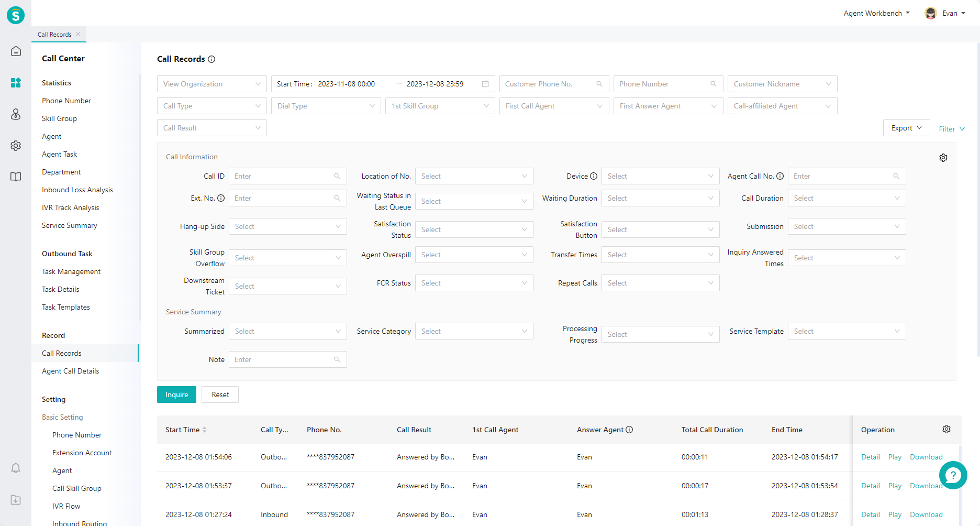
Task: Click the info icon beside Call Records title
Action: 211,59
